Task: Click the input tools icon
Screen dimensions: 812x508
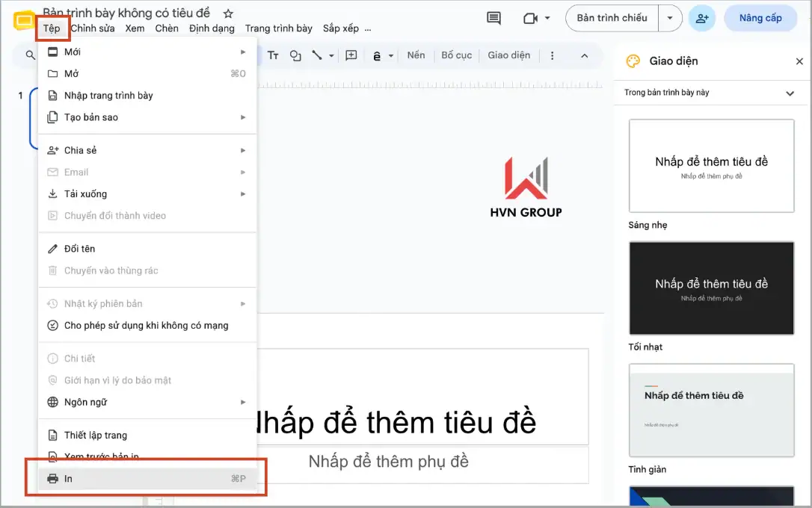Action: (x=377, y=56)
